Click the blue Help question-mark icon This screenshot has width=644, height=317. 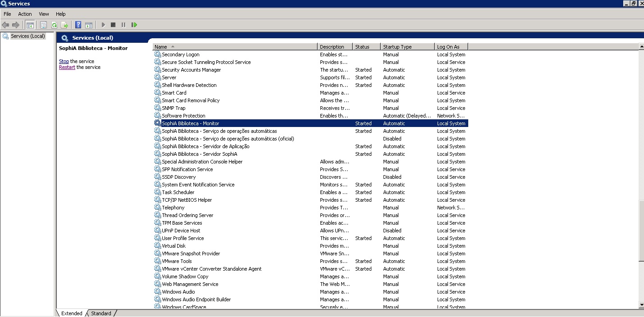click(x=78, y=25)
